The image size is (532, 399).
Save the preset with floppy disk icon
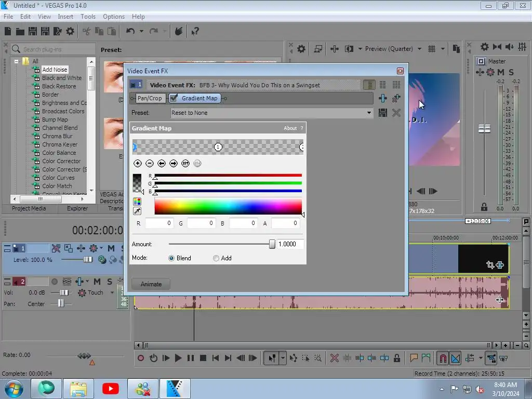pyautogui.click(x=383, y=113)
